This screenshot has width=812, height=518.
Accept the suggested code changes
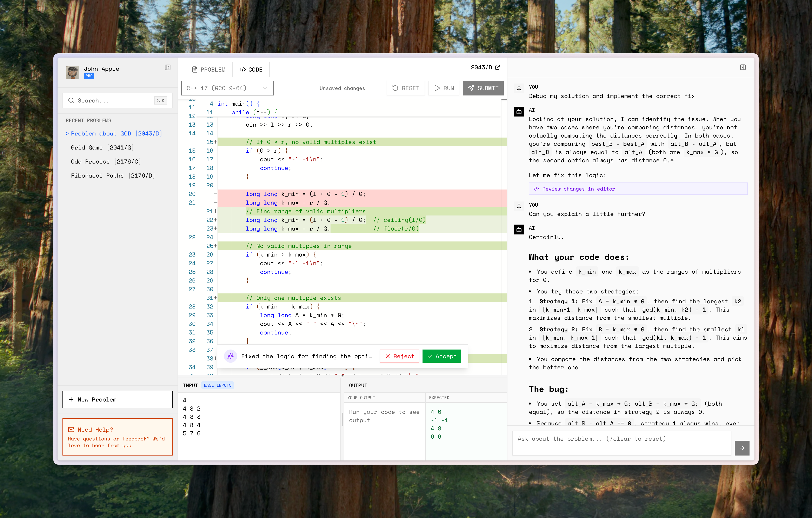441,356
